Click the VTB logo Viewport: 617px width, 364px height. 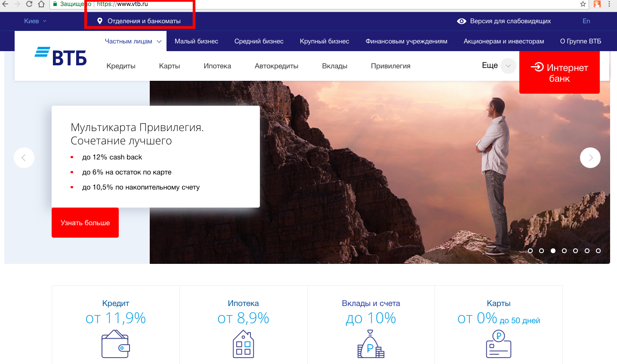click(61, 56)
